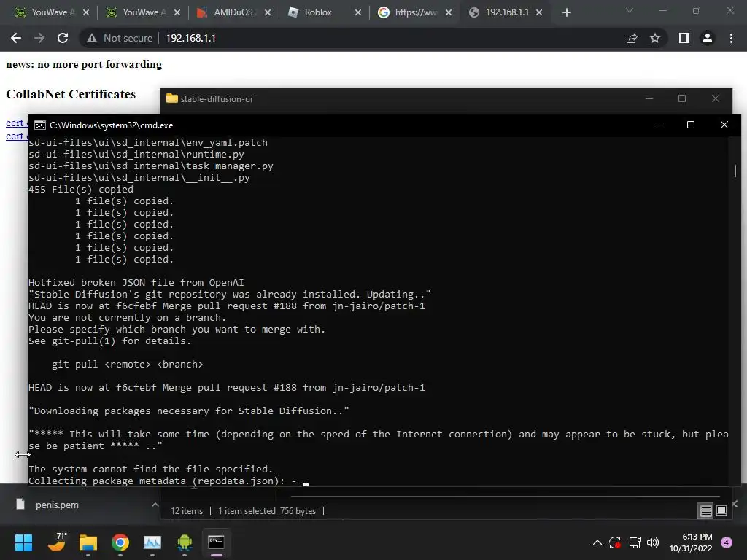Open downloaded penis.pem file

57,505
